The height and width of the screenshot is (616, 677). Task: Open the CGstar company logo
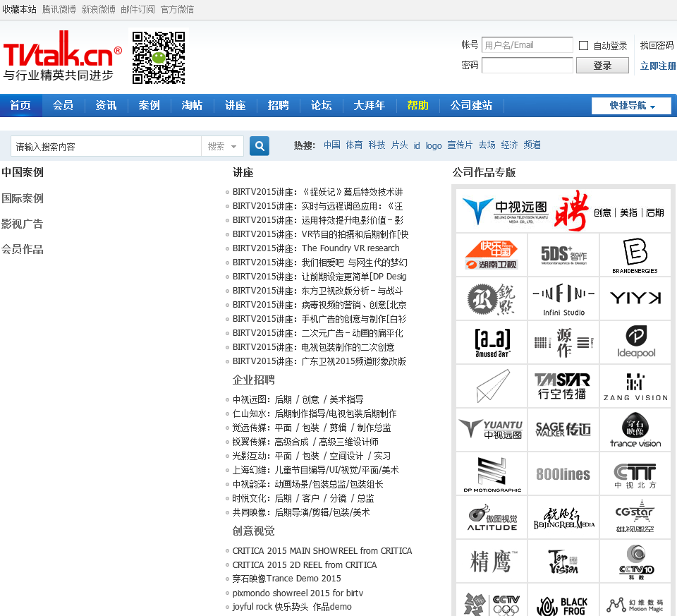635,517
